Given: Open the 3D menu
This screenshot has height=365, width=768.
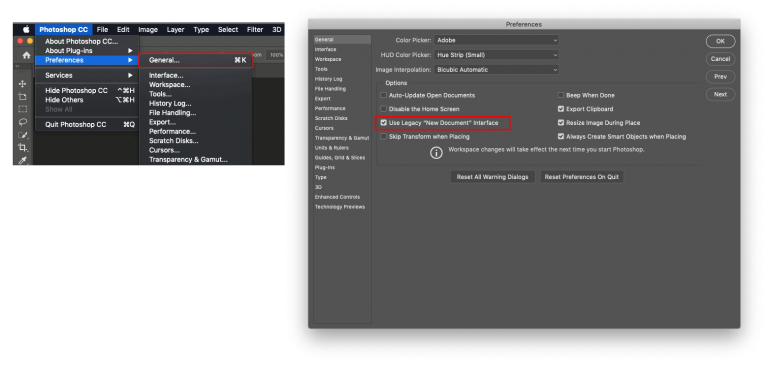Looking at the screenshot, I should 277,29.
